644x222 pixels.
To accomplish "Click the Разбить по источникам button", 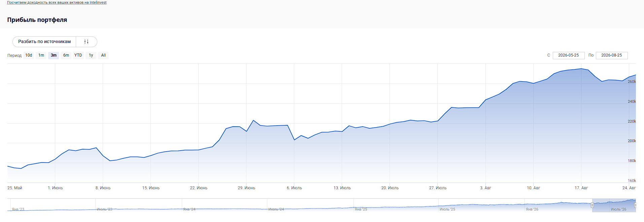I will point(44,42).
